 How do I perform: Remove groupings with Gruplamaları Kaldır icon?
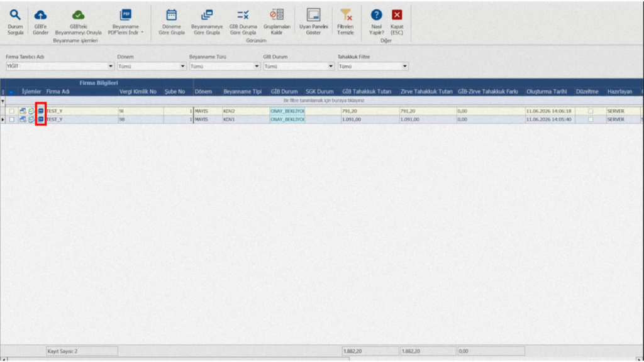pos(277,15)
